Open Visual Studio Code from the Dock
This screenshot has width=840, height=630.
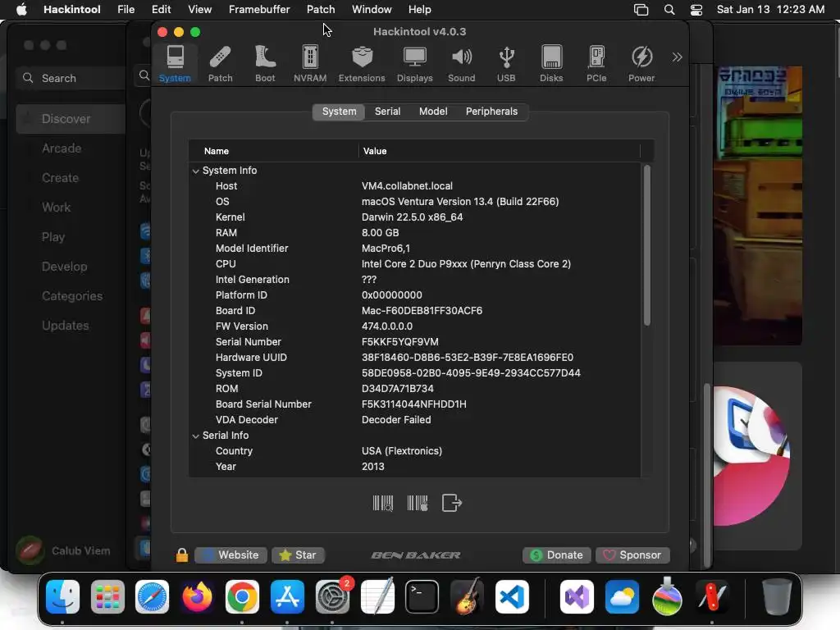coord(512,597)
